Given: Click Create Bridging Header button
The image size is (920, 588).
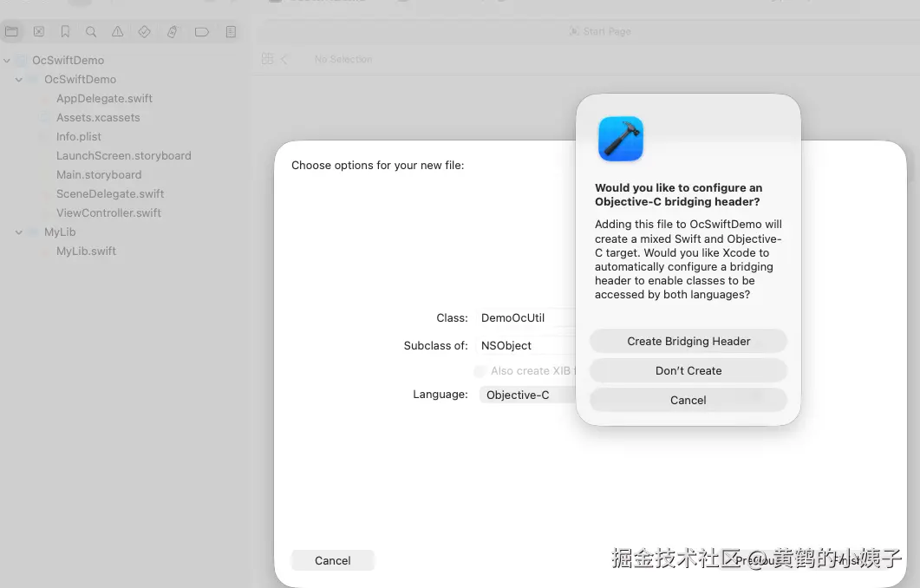Looking at the screenshot, I should 688,342.
